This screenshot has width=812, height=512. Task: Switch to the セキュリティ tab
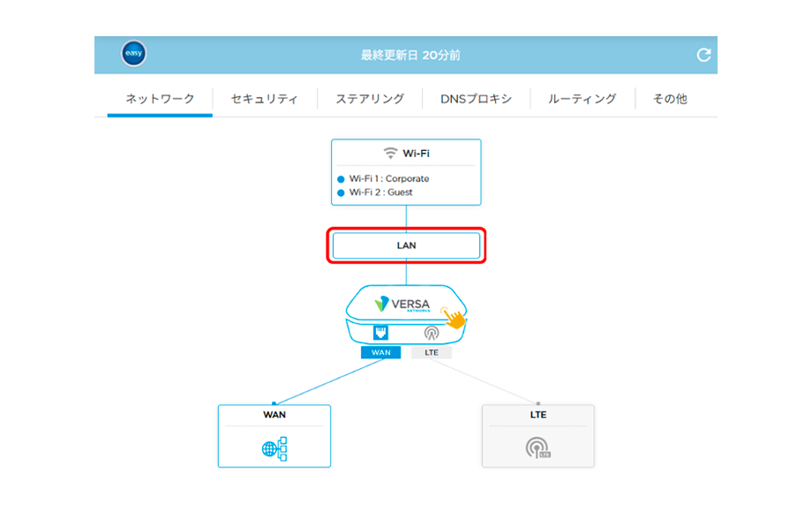point(264,99)
